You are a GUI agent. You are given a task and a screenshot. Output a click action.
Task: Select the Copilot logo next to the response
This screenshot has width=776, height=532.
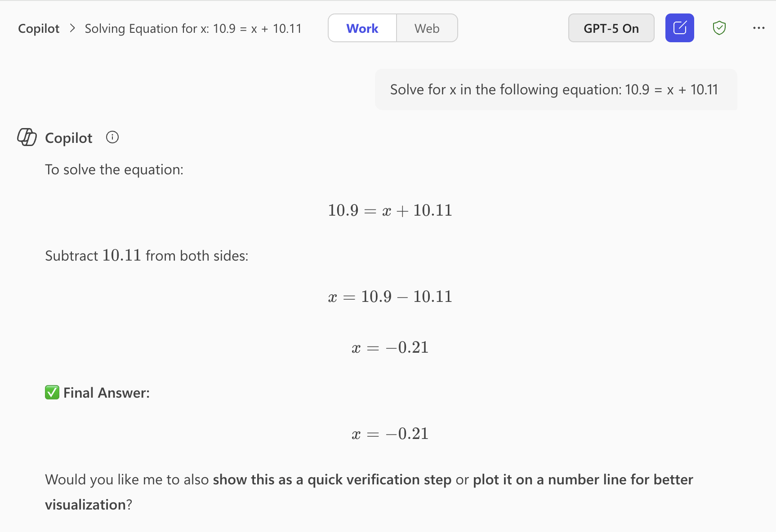27,137
